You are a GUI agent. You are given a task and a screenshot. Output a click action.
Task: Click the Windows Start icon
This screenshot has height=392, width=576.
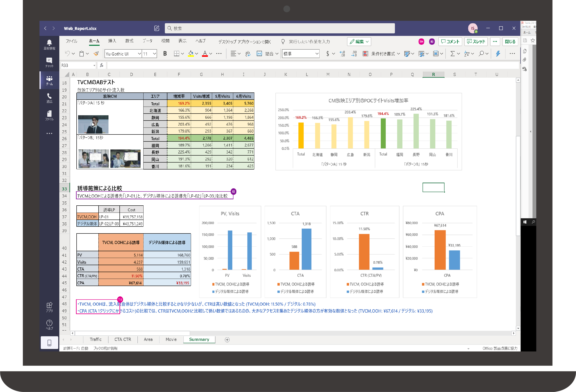(525, 222)
